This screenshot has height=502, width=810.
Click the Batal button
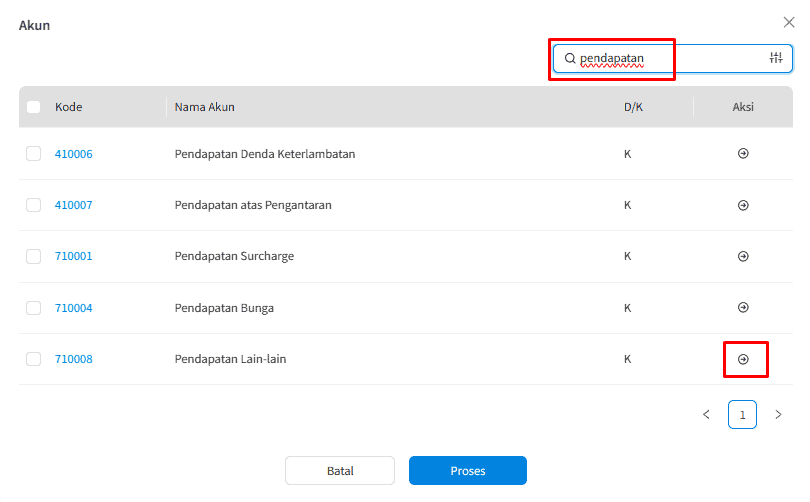[340, 470]
